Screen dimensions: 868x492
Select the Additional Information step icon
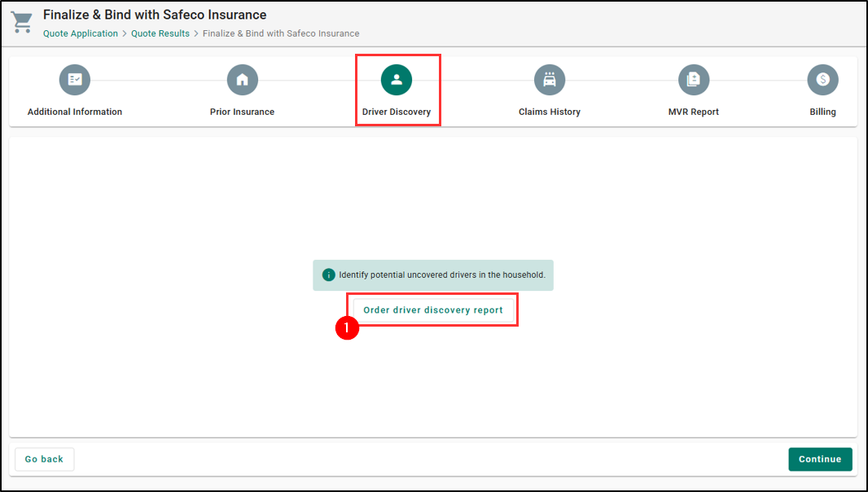pos(75,80)
